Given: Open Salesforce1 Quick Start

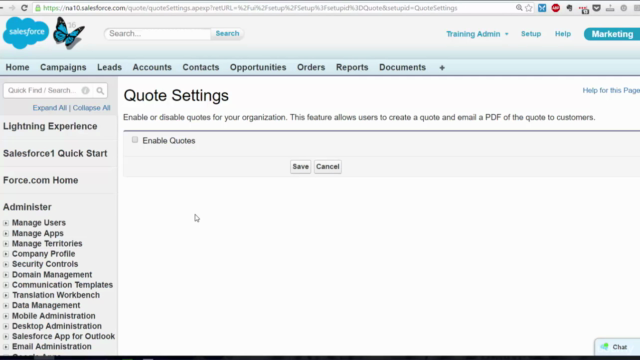Looking at the screenshot, I should (x=55, y=153).
